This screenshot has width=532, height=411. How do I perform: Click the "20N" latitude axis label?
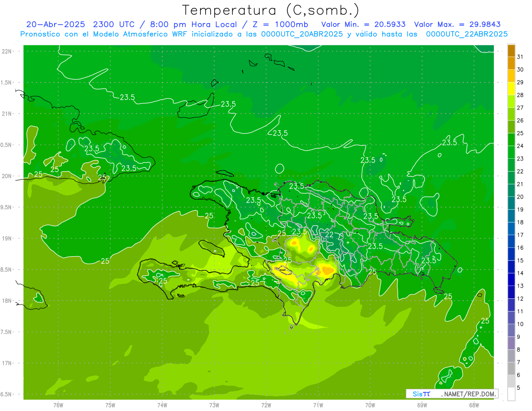pyautogui.click(x=7, y=176)
